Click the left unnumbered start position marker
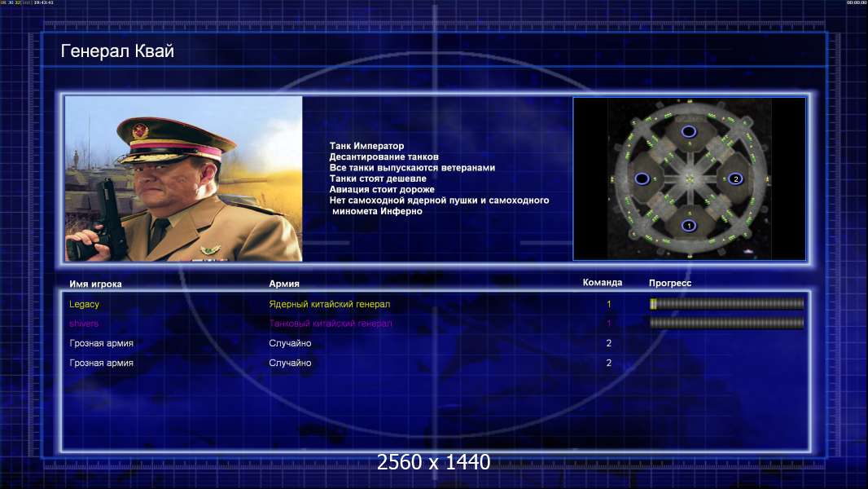The width and height of the screenshot is (868, 489). tap(642, 178)
